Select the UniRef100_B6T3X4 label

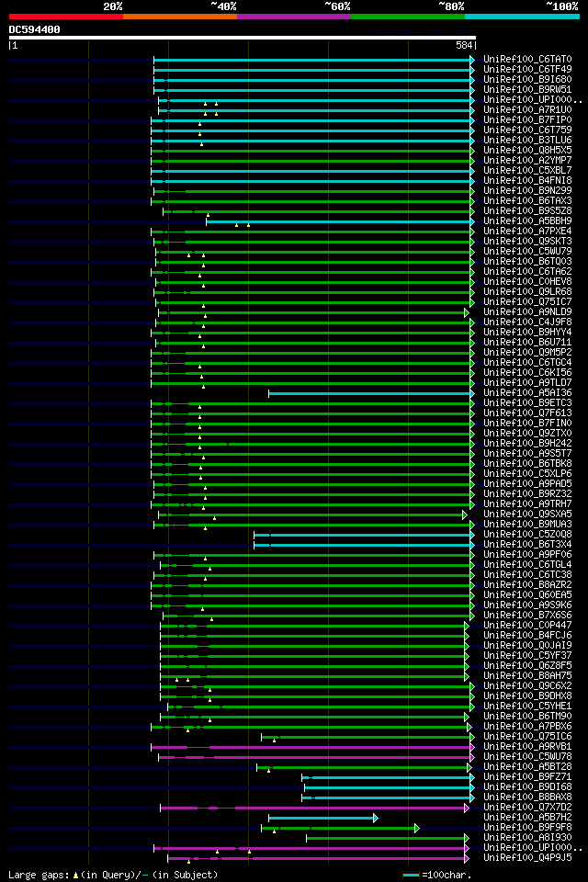click(x=527, y=545)
